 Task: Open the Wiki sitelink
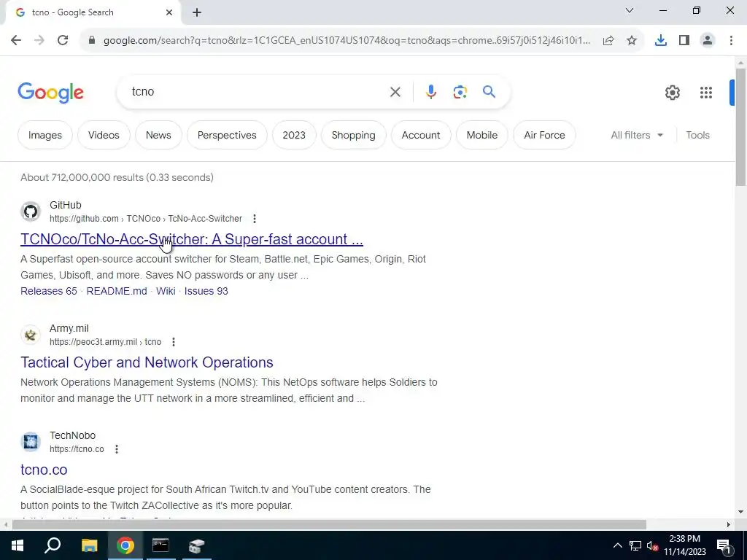166,291
